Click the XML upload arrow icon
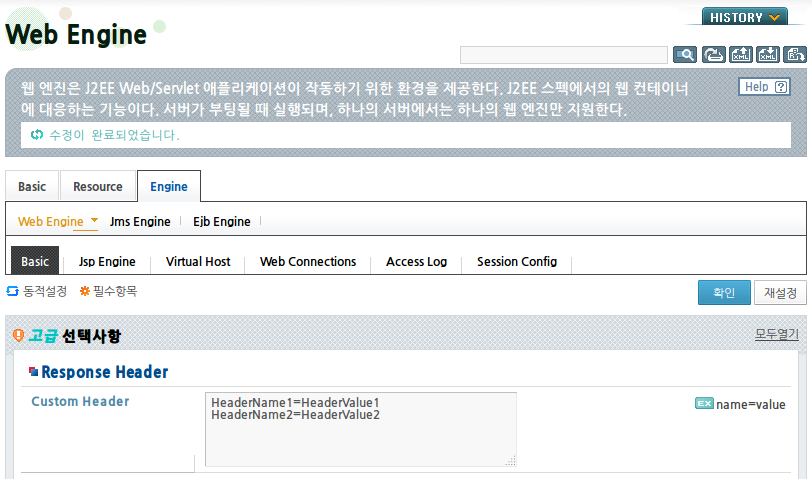 tap(741, 54)
